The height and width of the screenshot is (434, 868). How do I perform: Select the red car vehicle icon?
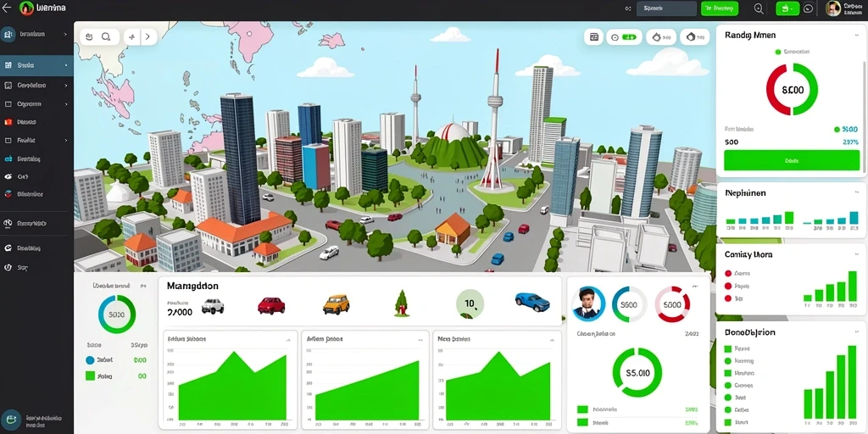(271, 305)
